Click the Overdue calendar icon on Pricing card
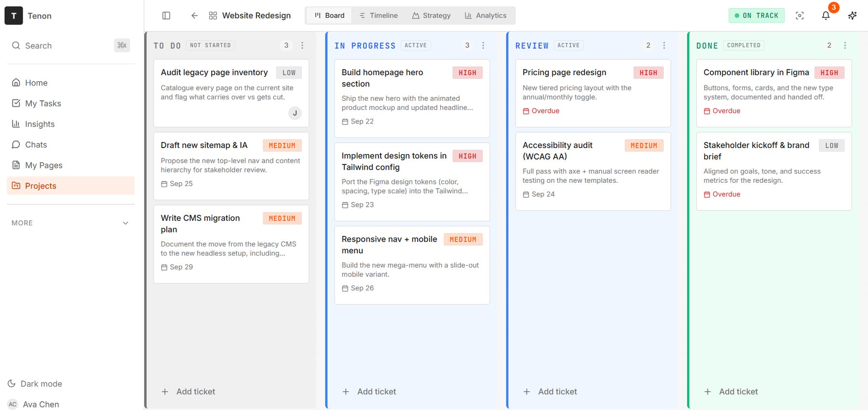Screen dimensions: 868x410 pyautogui.click(x=526, y=111)
